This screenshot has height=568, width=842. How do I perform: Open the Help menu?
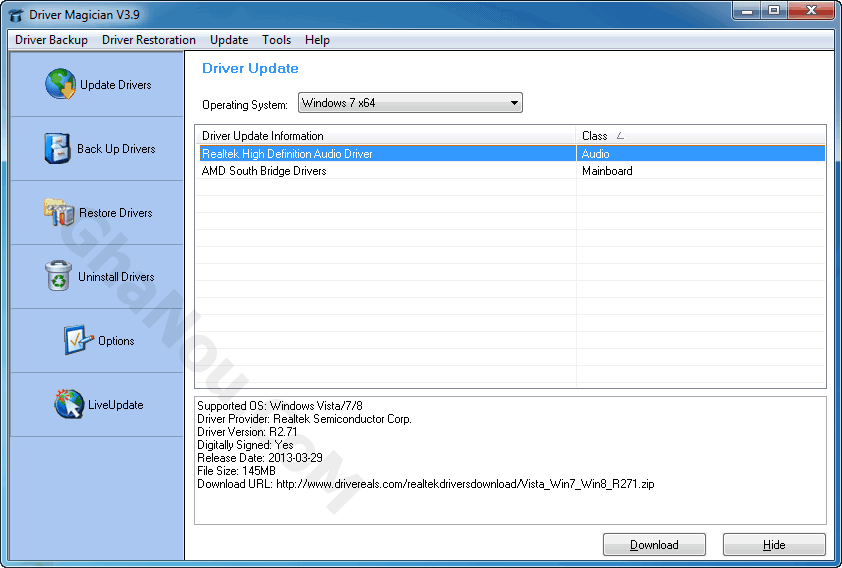[x=317, y=40]
